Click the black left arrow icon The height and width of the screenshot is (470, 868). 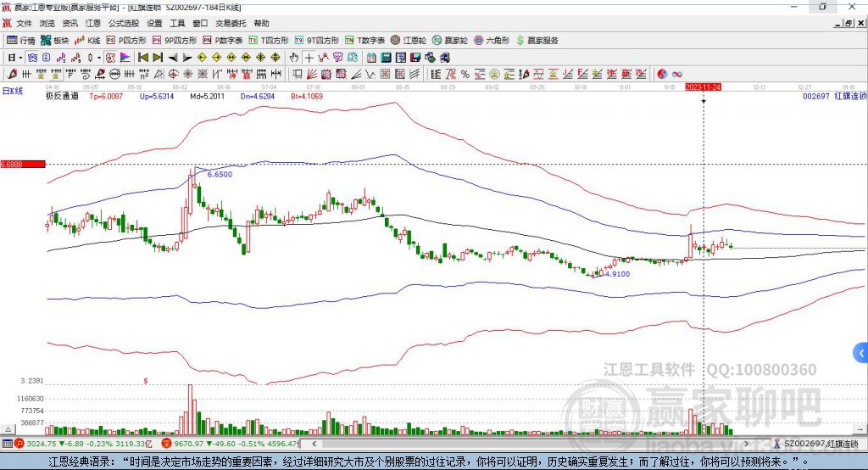click(x=173, y=58)
